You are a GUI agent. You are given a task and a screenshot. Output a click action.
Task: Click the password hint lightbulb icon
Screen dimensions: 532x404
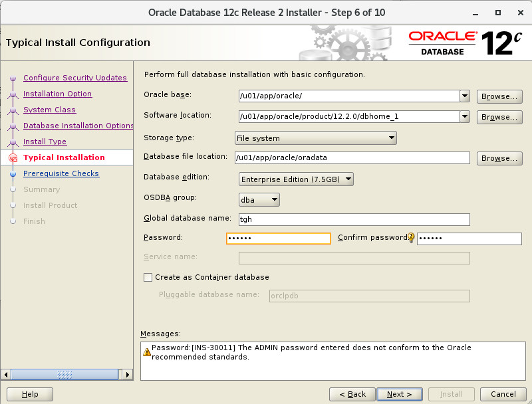tap(411, 238)
